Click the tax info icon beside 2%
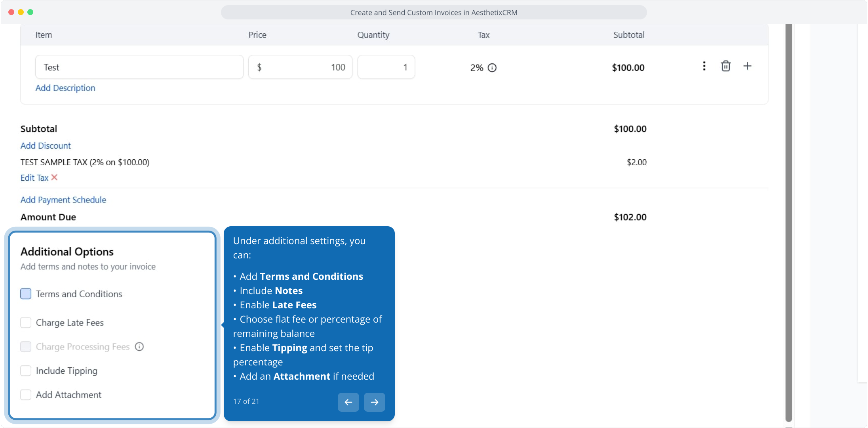The image size is (868, 428). tap(492, 68)
